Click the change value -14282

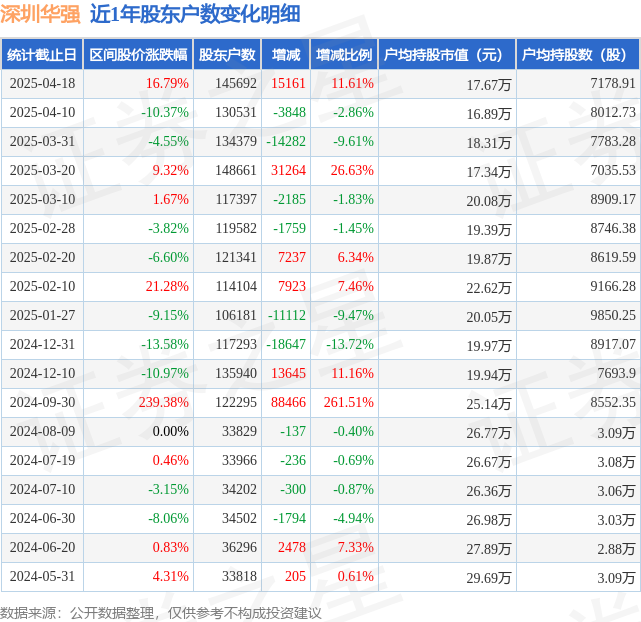tap(286, 141)
